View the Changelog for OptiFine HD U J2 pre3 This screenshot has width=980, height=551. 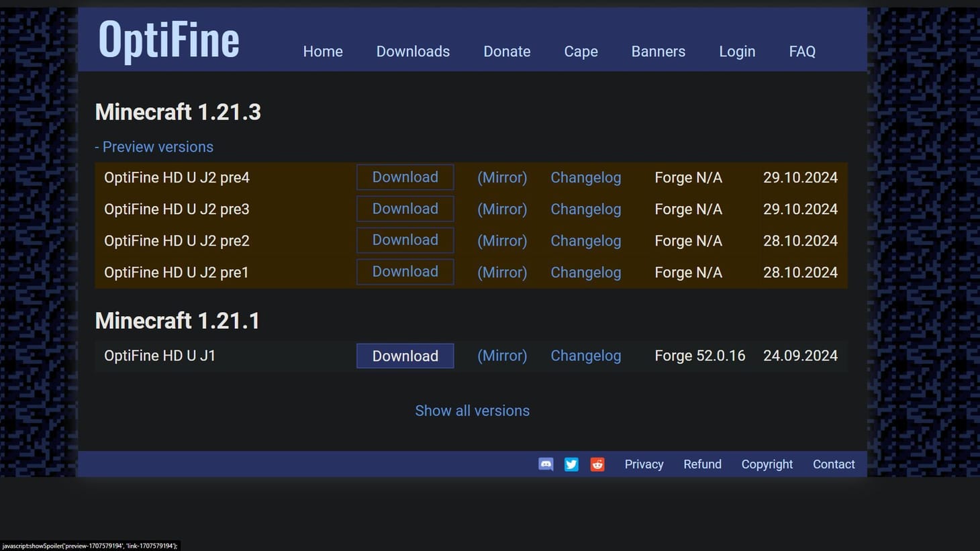pos(585,209)
